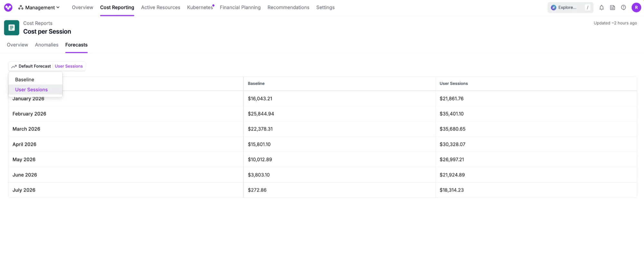644x255 pixels.
Task: Open the notifications bell
Action: coord(601,7)
